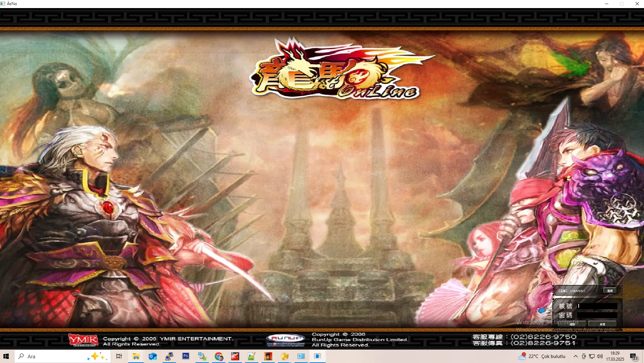Open Outlook from the taskbar
644x363 pixels.
pos(152,356)
